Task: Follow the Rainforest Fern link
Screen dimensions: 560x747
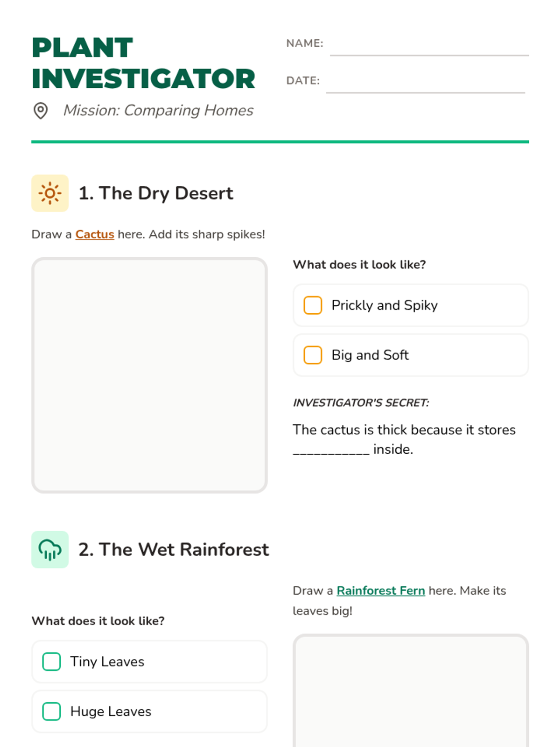Action: tap(381, 591)
